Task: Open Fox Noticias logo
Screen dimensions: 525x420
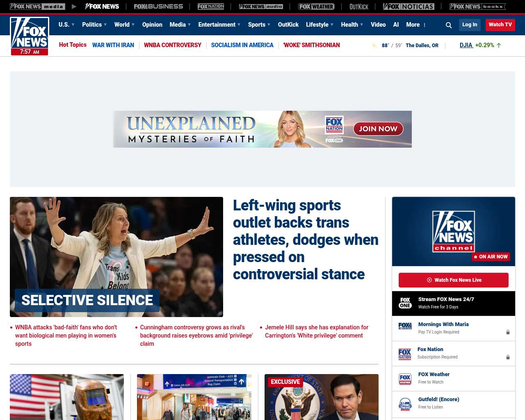Action: click(x=409, y=7)
